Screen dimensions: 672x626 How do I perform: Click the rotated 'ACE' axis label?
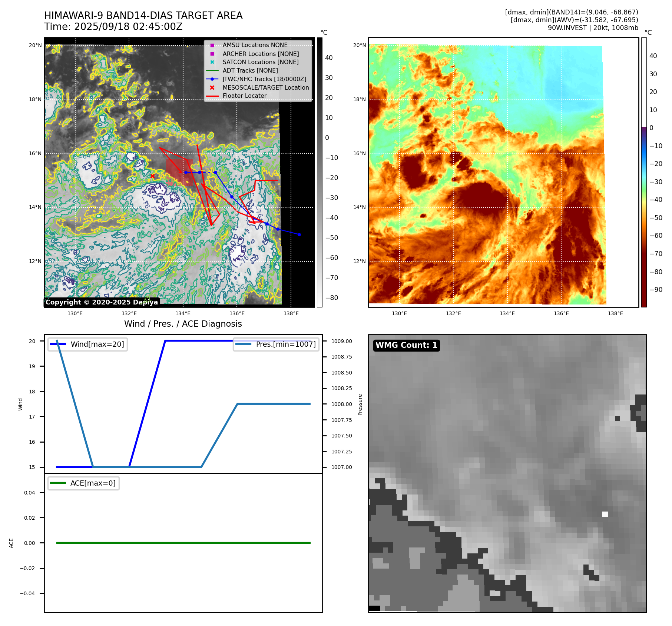click(11, 543)
